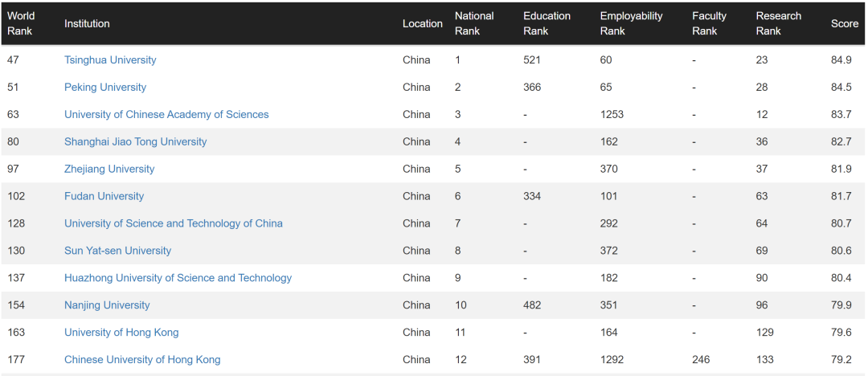The width and height of the screenshot is (868, 376).
Task: Click Huazhong University of Science and Technology
Action: (178, 279)
